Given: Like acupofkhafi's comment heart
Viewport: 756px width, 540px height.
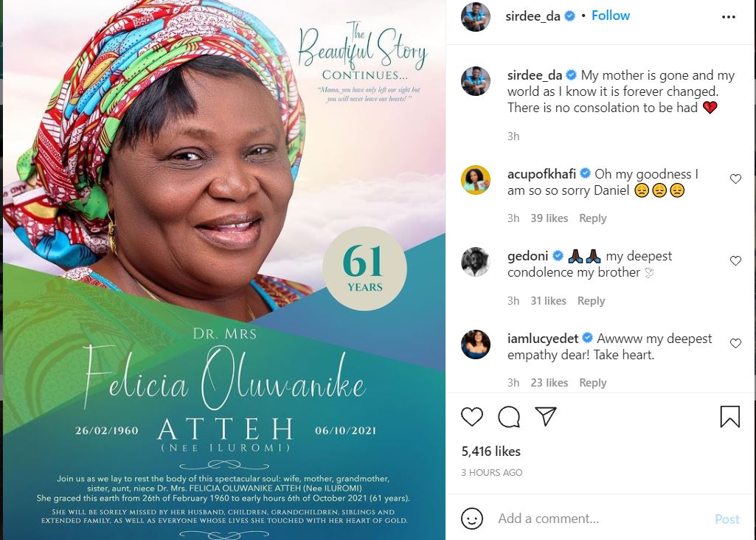Looking at the screenshot, I should [735, 179].
